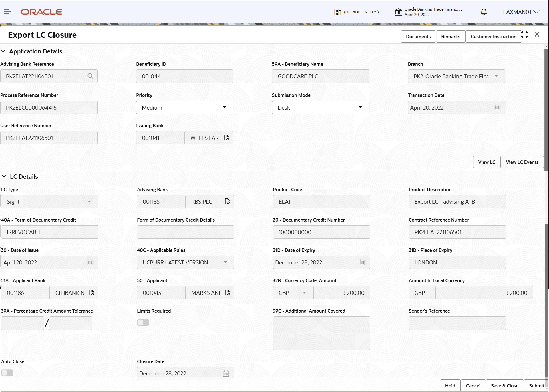This screenshot has height=392, width=549.
Task: Open party details icon beside WELLS FAR issuing bank
Action: pyautogui.click(x=226, y=138)
